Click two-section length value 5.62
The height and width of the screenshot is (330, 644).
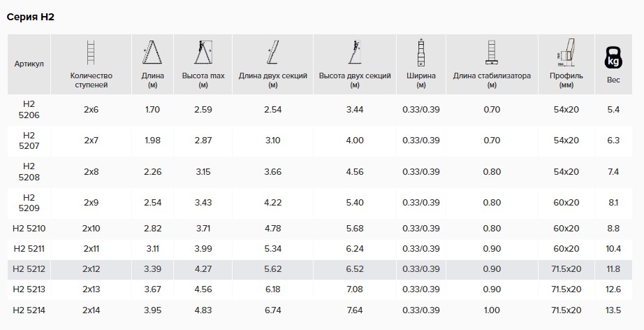pyautogui.click(x=272, y=269)
